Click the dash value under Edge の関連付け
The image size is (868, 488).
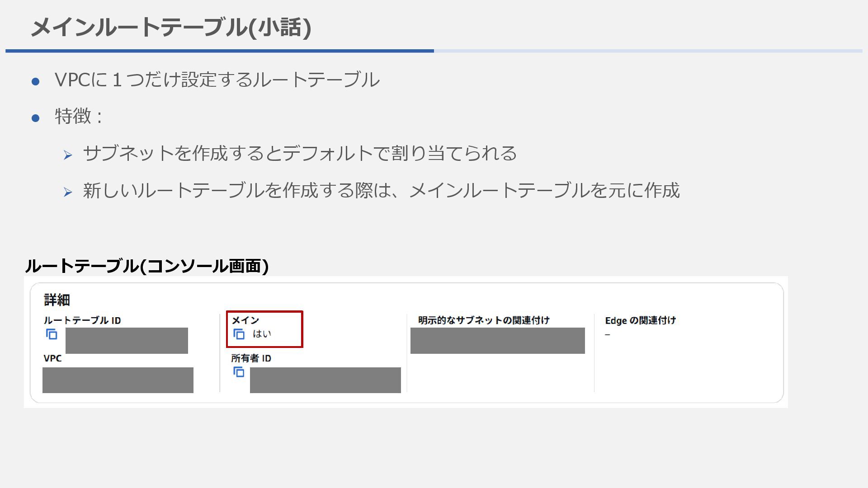click(x=608, y=335)
